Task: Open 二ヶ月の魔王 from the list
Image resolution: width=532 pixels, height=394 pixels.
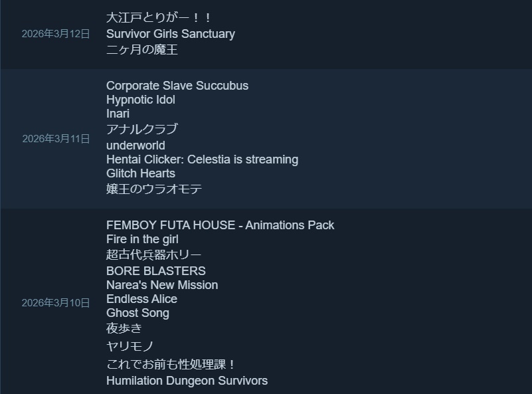Action: [x=142, y=50]
